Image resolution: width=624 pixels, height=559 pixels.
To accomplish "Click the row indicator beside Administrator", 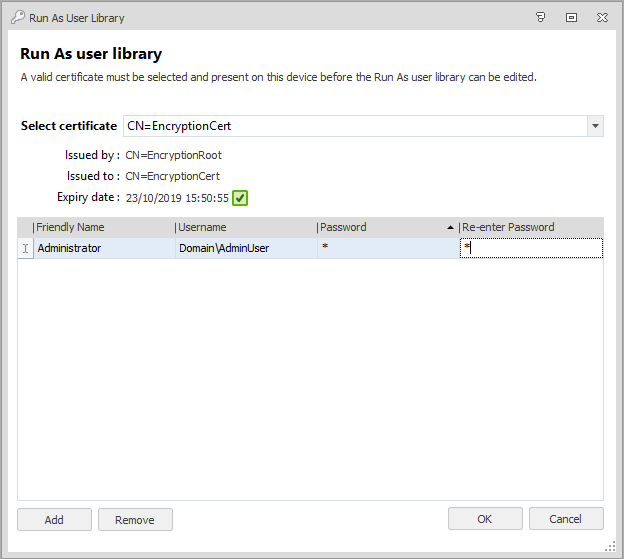I will point(26,248).
